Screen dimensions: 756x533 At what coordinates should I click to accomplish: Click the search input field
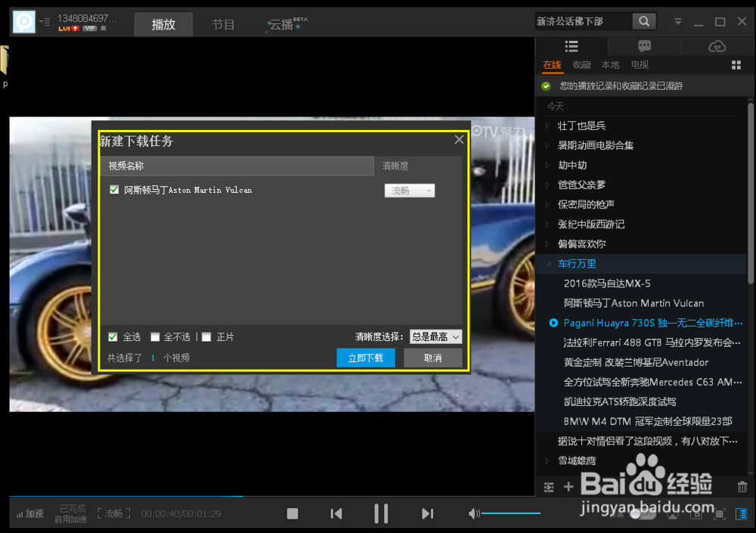pos(584,21)
